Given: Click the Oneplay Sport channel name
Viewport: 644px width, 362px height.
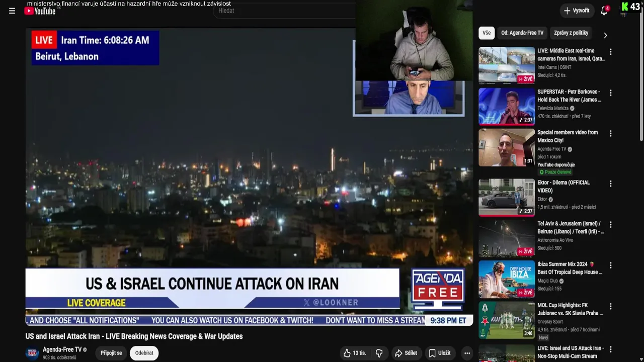Looking at the screenshot, I should point(550,322).
